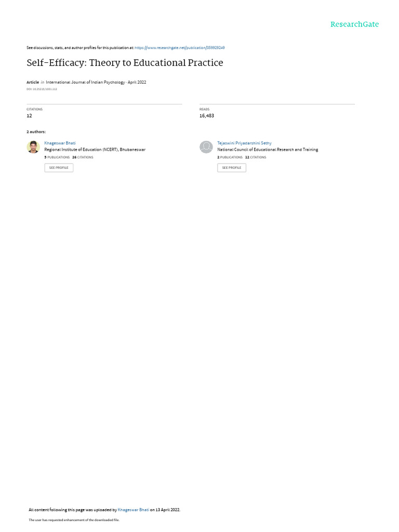This screenshot has width=399, height=532.
Task: Click the 12 Citations stat for Tejaswini Sethy
Action: pyautogui.click(x=256, y=157)
